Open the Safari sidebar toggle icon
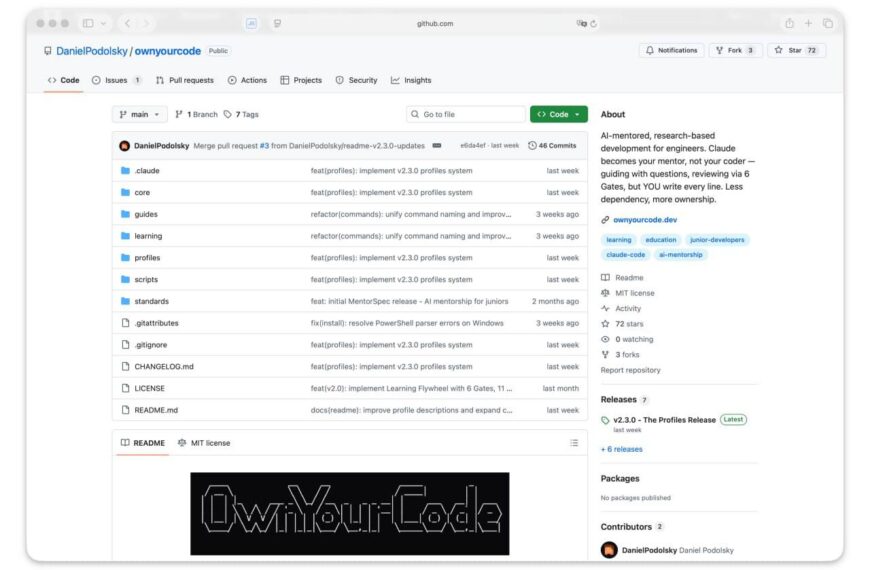The image size is (870, 570). point(88,23)
